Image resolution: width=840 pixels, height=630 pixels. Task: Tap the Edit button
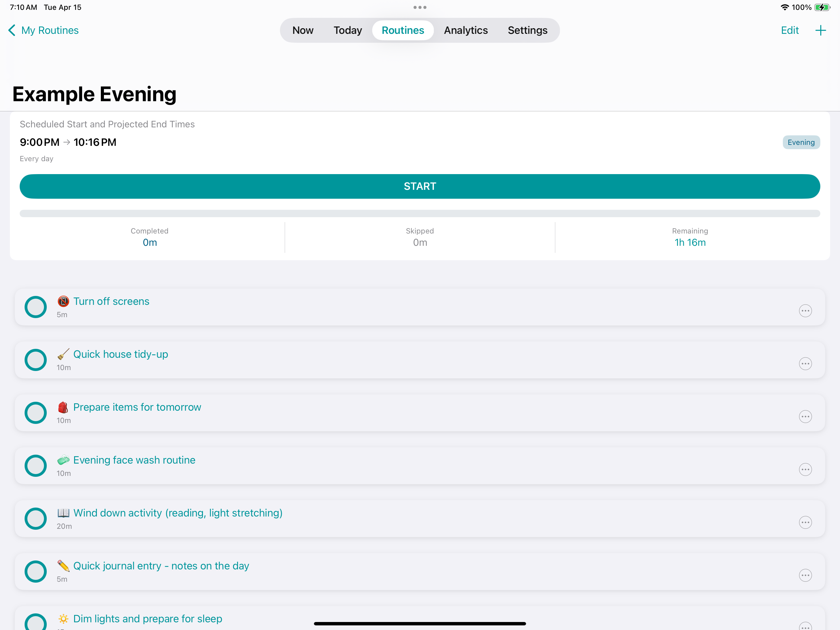(790, 30)
